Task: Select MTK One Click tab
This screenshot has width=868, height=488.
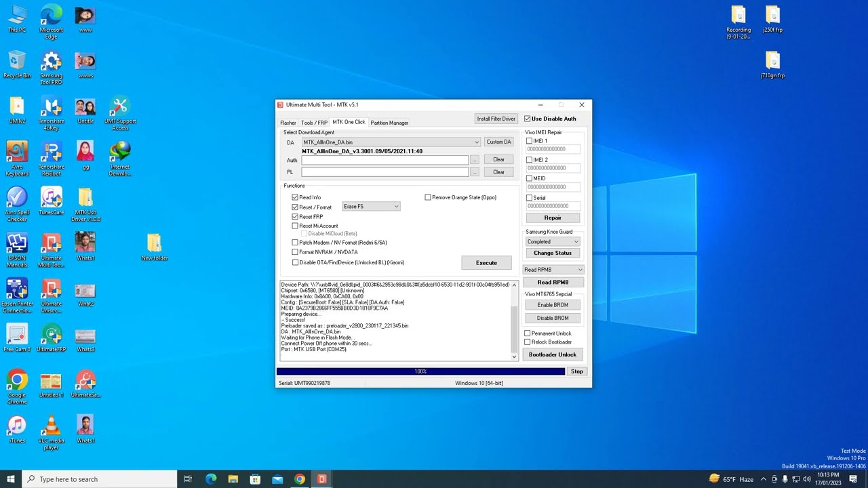Action: click(349, 122)
